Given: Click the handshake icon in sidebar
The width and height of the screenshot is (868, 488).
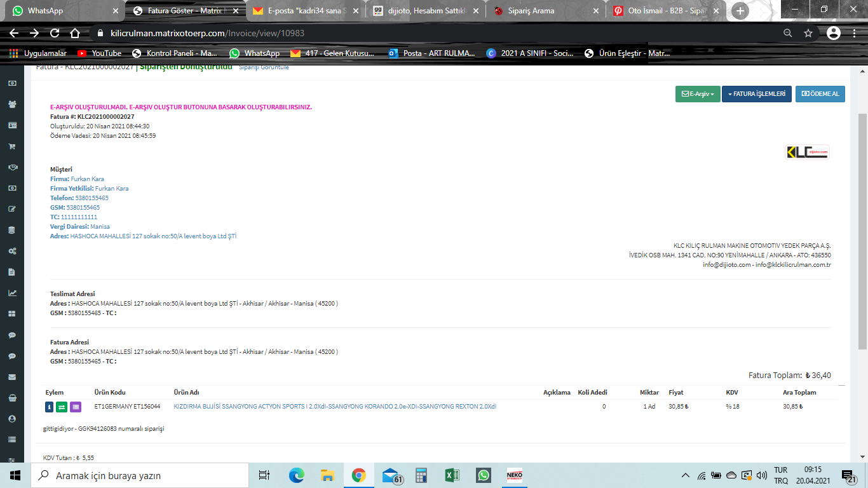Looking at the screenshot, I should (x=11, y=167).
